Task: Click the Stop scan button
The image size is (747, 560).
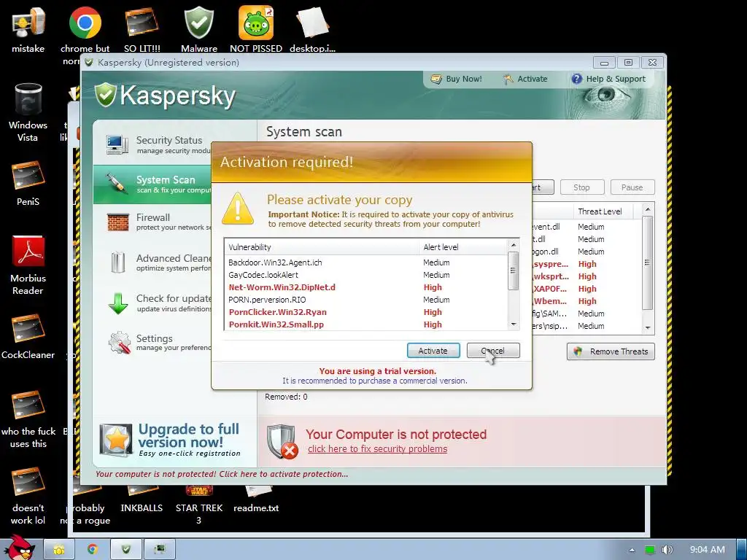Action: [581, 187]
